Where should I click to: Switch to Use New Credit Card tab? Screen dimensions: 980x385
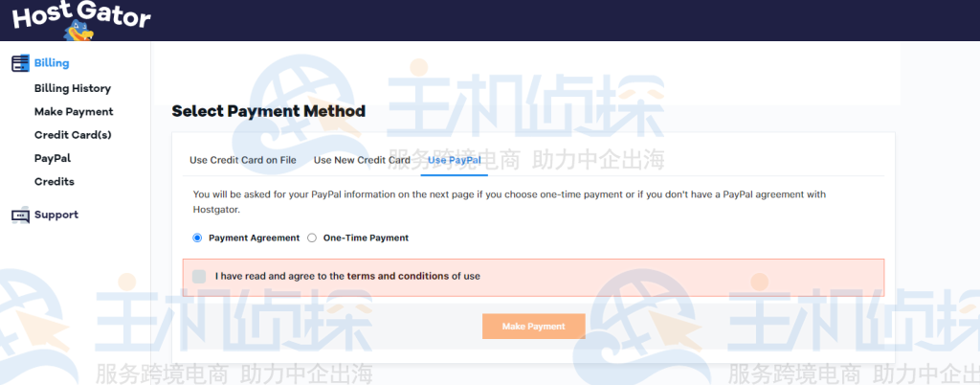click(x=362, y=160)
